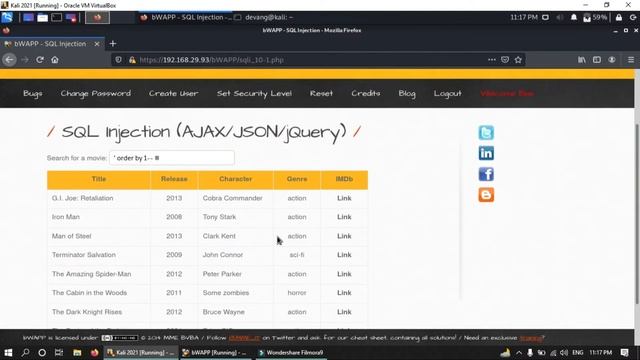Click the Character column header
Image resolution: width=640 pixels, height=360 pixels.
(236, 179)
